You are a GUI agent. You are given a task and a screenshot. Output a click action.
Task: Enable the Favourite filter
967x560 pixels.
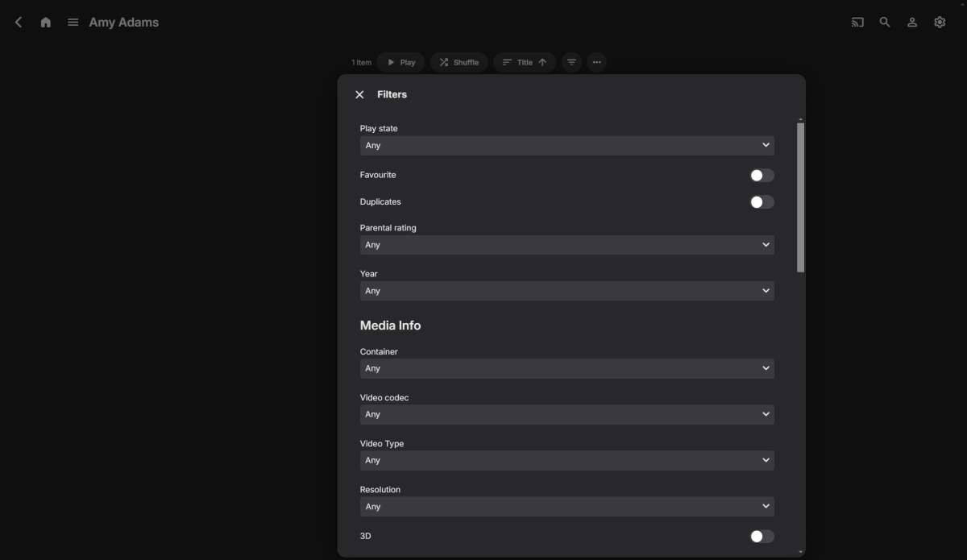[x=761, y=175]
